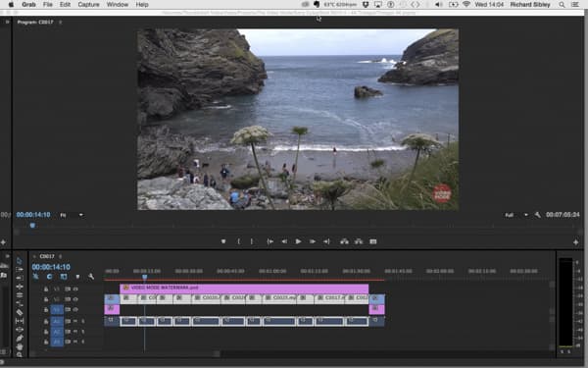Toggle lock on the top video track
The height and width of the screenshot is (368, 588).
tap(46, 289)
